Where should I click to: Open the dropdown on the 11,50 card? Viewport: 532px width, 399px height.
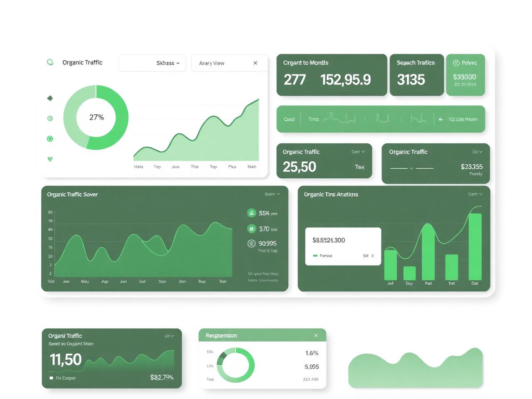169,336
